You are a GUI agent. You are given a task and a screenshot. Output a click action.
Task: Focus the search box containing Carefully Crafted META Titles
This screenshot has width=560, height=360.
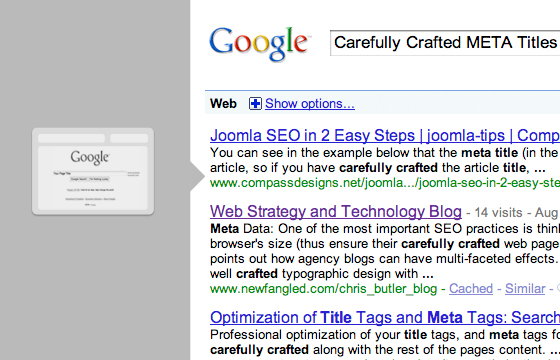point(445,43)
